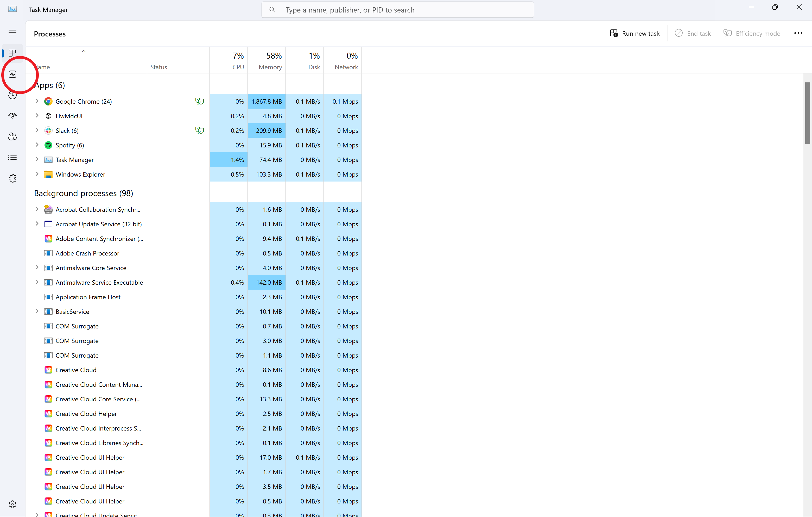812x517 pixels.
Task: Click the "Background processes (98)" heading
Action: click(84, 193)
